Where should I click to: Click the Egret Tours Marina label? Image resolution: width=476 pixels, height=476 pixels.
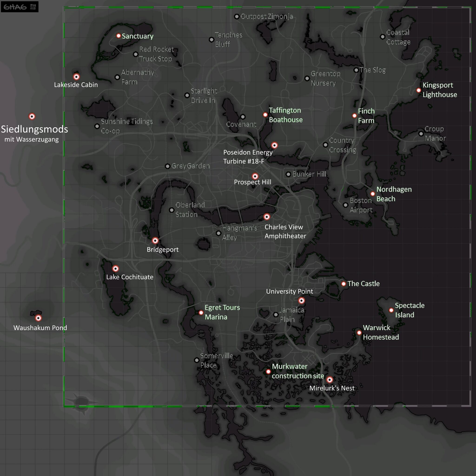[222, 312]
